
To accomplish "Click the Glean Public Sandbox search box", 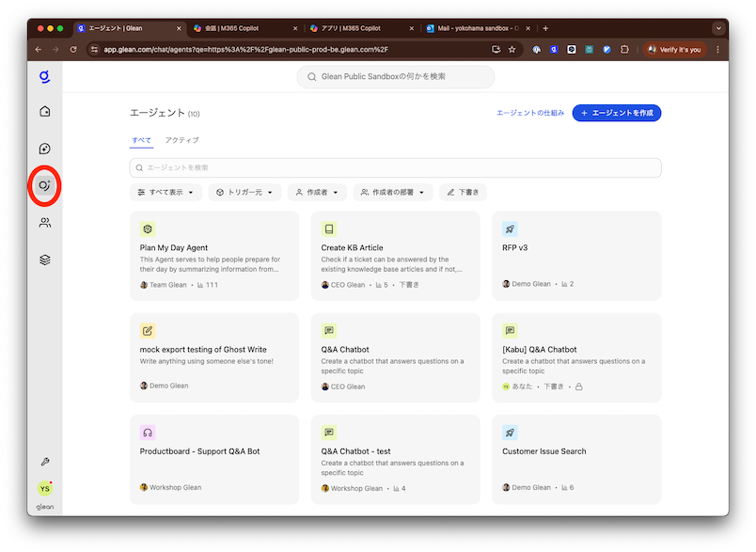I will tap(395, 77).
